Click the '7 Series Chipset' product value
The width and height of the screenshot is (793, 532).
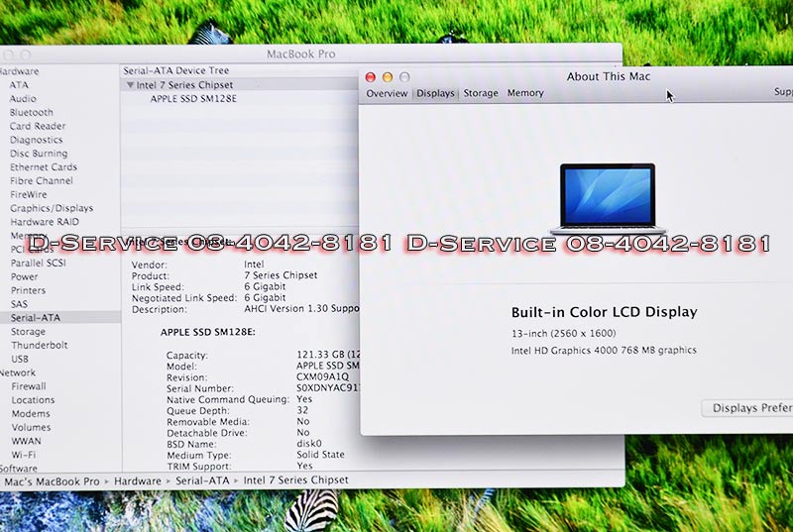pos(281,275)
